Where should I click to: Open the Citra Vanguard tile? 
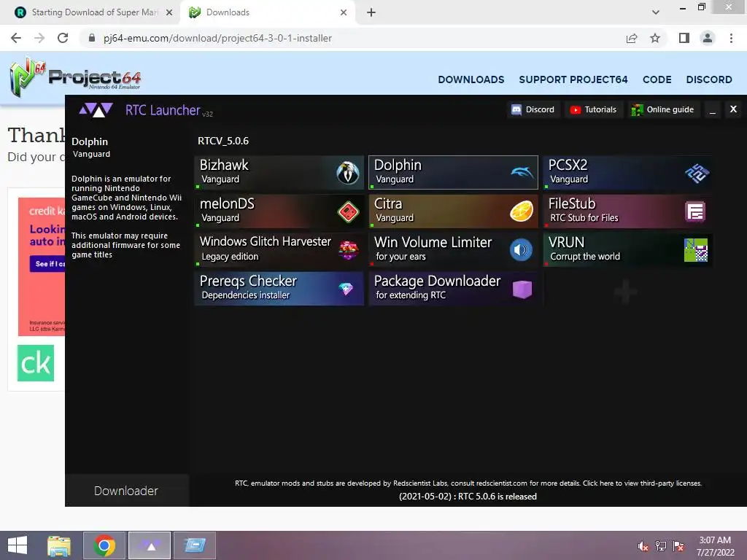[x=453, y=211]
